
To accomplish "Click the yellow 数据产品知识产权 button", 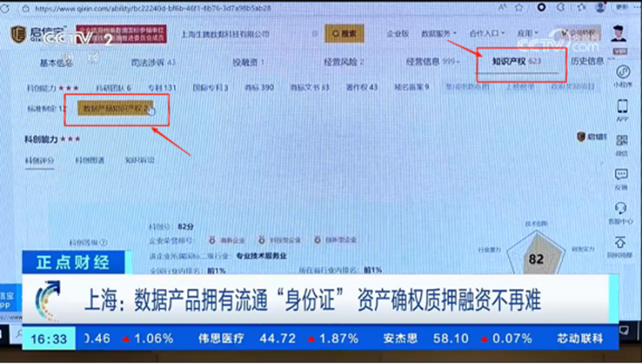I will [x=116, y=109].
